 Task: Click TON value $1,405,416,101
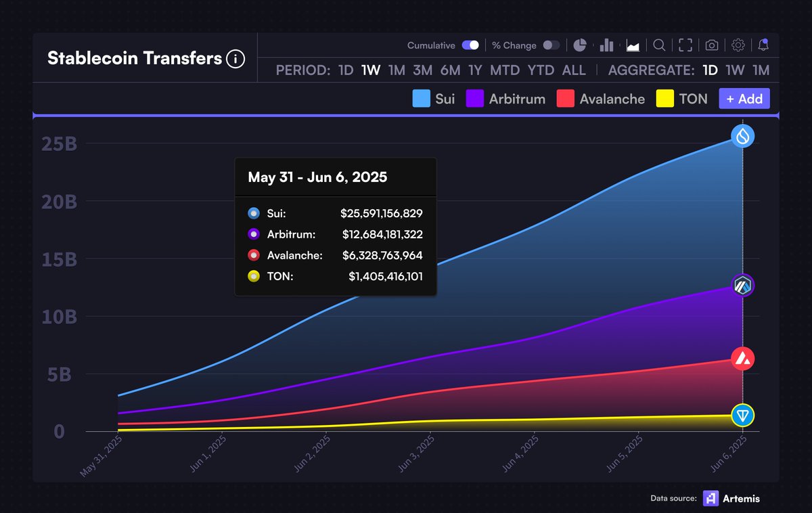386,276
